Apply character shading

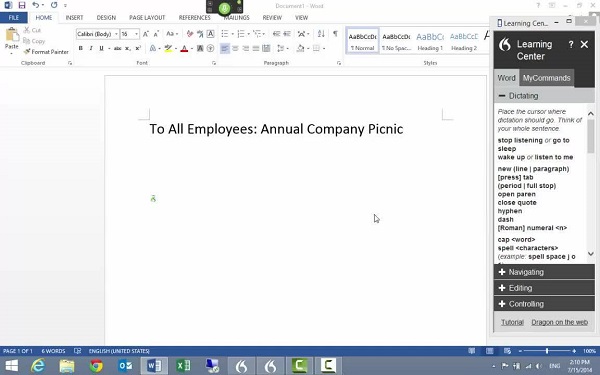click(200, 48)
